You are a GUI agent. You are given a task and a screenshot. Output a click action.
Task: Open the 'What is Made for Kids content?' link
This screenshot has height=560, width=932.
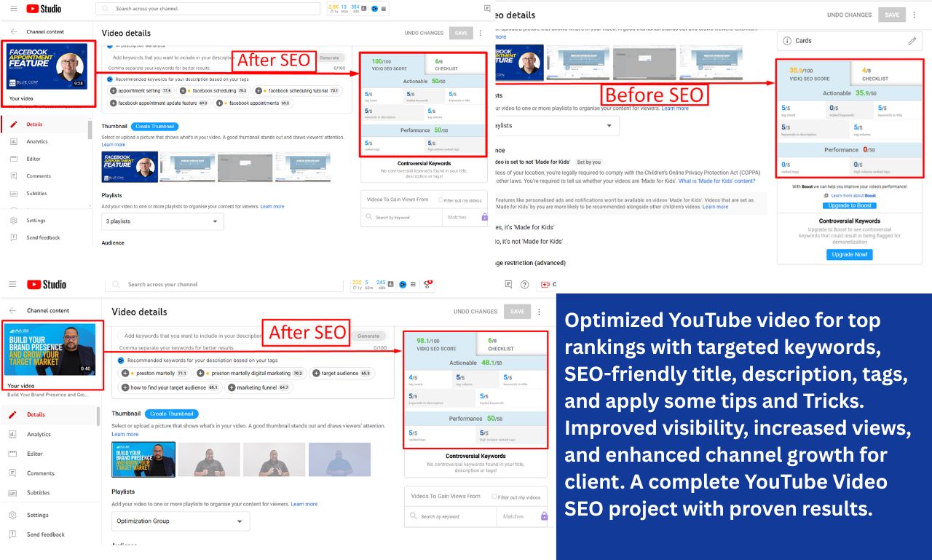[716, 181]
